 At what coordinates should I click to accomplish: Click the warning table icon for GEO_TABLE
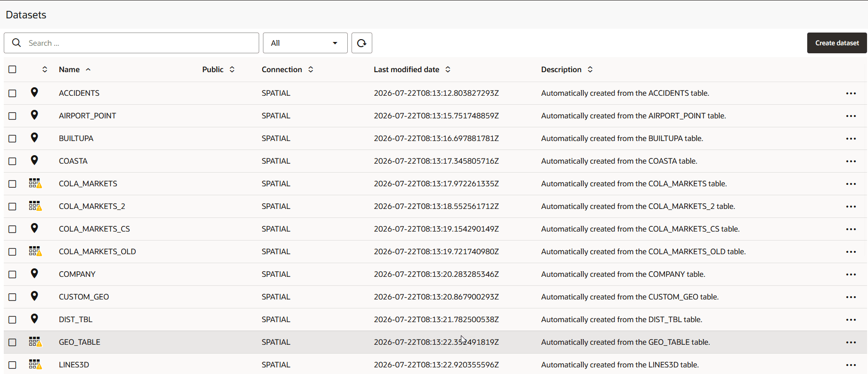[x=35, y=342]
